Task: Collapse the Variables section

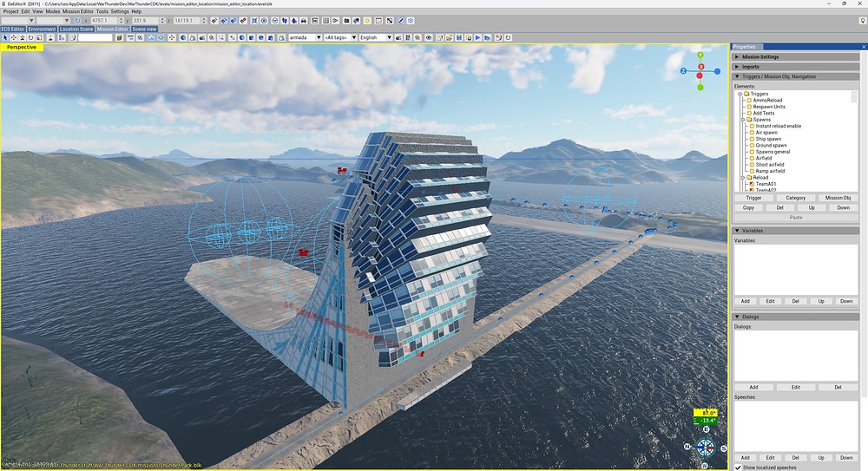Action: 796,230
